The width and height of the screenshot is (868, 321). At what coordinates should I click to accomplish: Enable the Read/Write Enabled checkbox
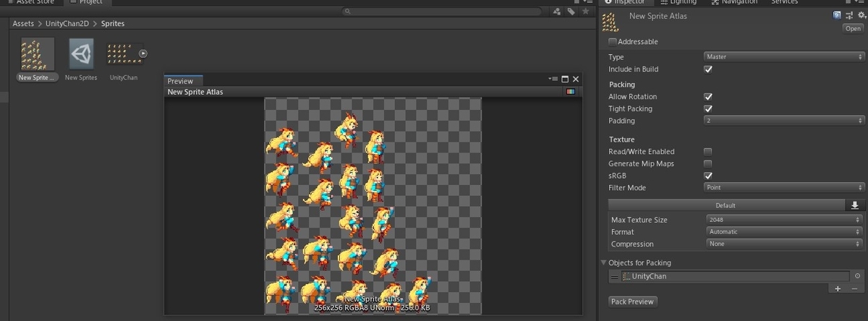[708, 151]
